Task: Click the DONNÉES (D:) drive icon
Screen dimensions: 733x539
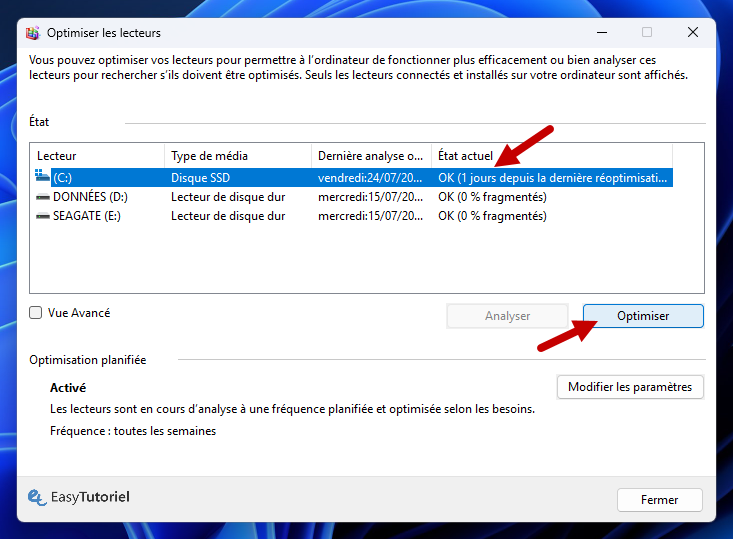Action: 43,197
